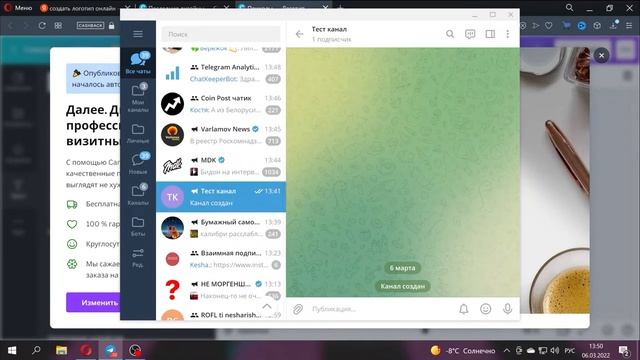This screenshot has height=360, width=640.
Task: Select the Личные folder
Action: [x=138, y=133]
